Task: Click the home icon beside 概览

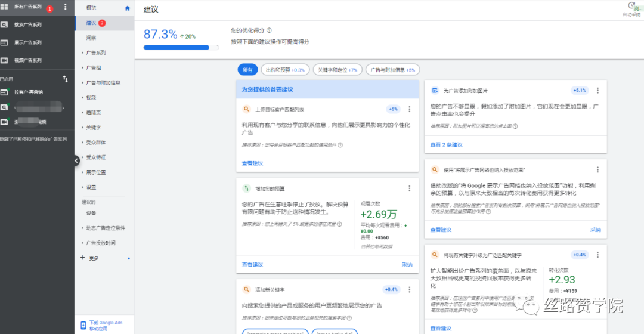Action: [128, 8]
